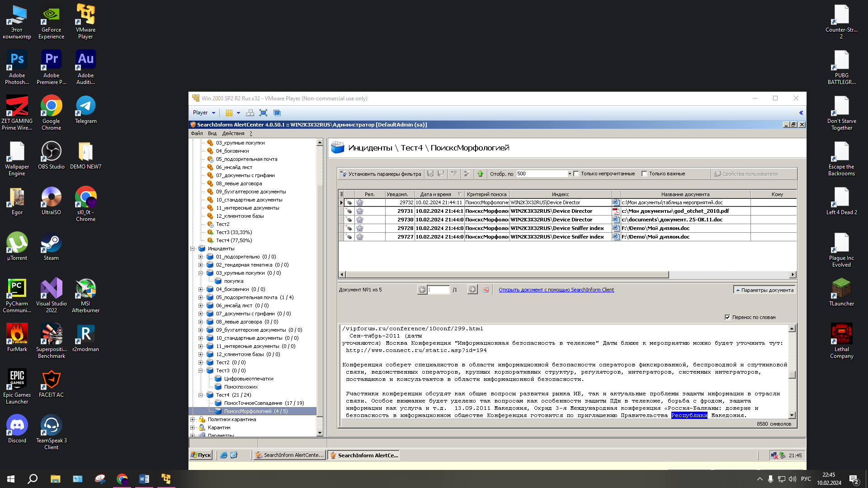Click the green up arrow toolbar icon
Screen dimensions: 868x488
(480, 174)
